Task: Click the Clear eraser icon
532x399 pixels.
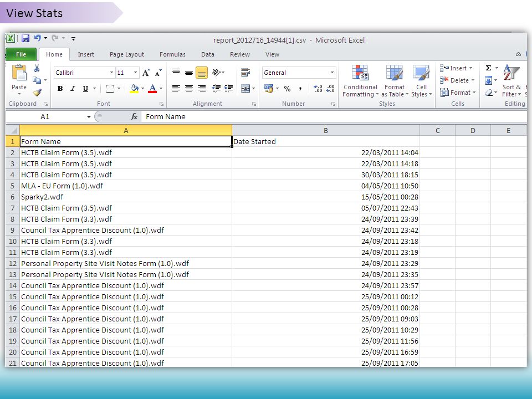Action: pos(489,93)
